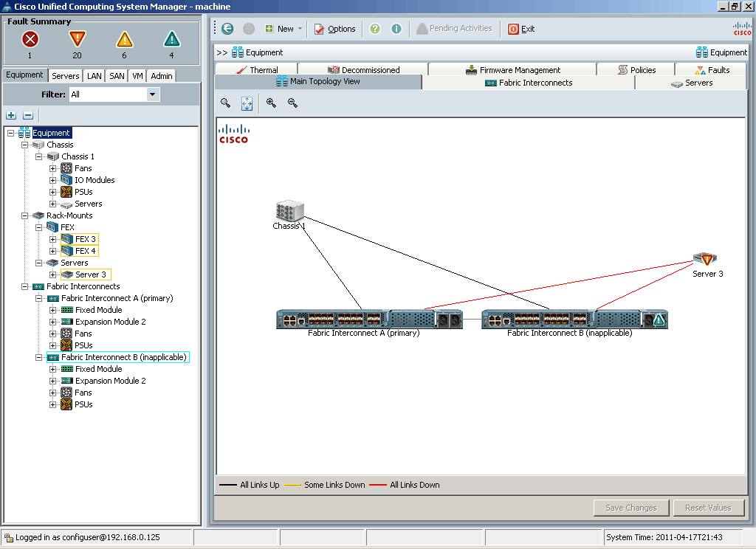
Task: Open the Decommissioned tab
Action: [x=363, y=70]
